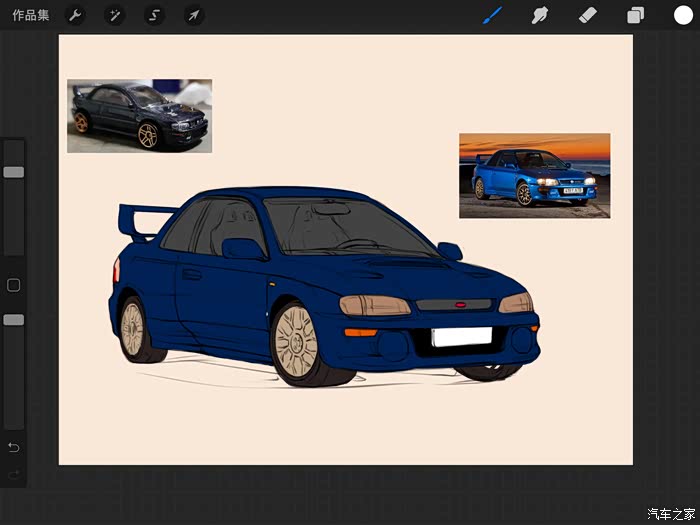Screen dimensions: 700x525
Task: Open the Actions wrench menu
Action: coord(75,16)
